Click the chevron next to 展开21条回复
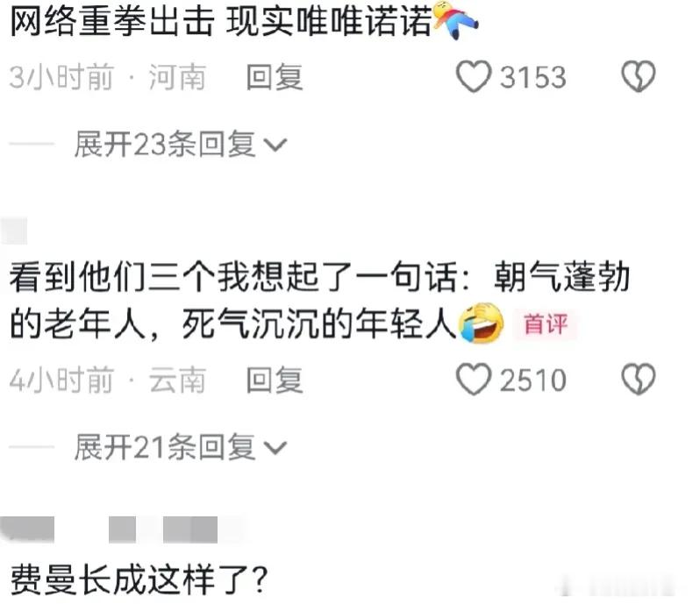Image resolution: width=700 pixels, height=604 pixels. (x=275, y=448)
